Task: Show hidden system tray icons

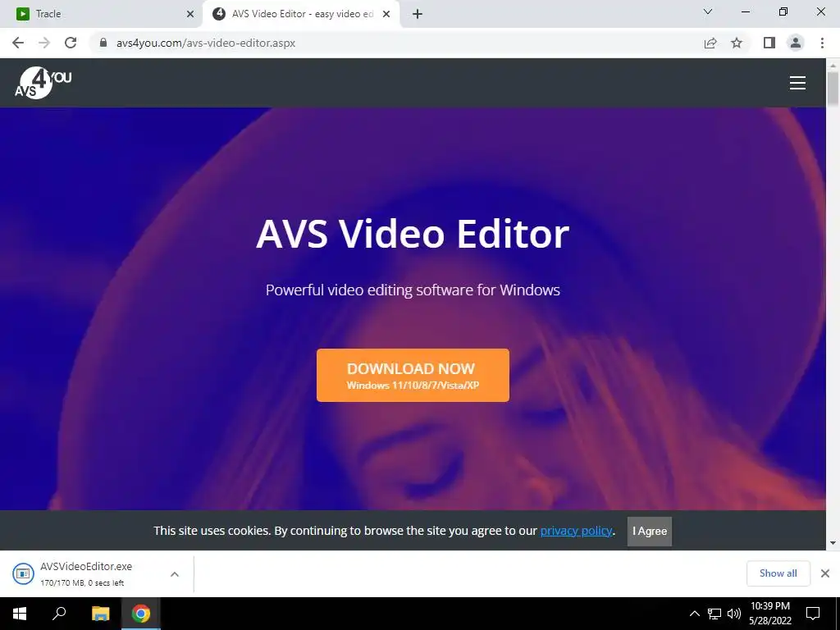Action: [x=694, y=614]
